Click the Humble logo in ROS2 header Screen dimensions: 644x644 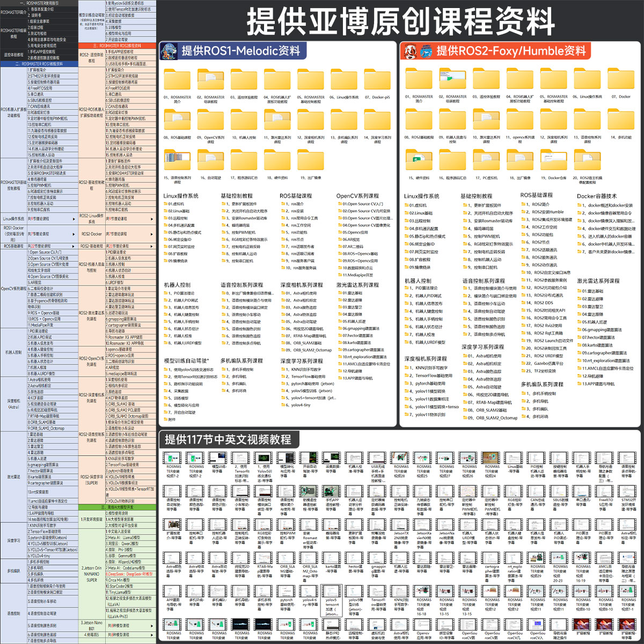click(x=426, y=52)
